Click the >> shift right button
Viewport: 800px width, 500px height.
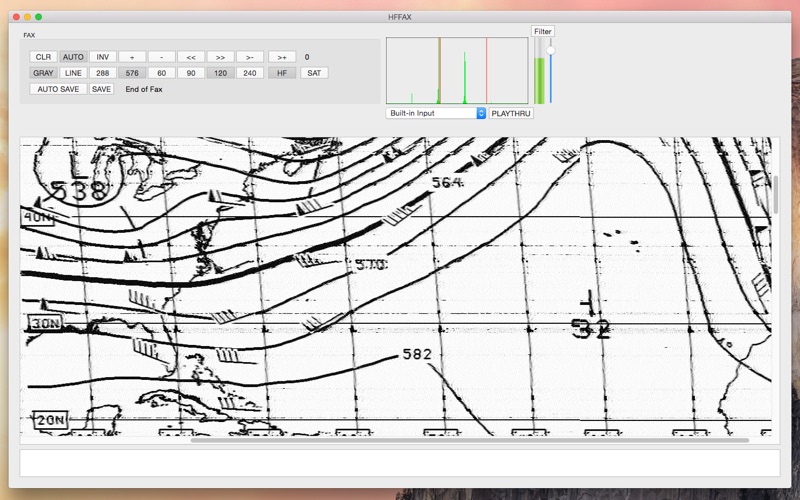pyautogui.click(x=221, y=57)
